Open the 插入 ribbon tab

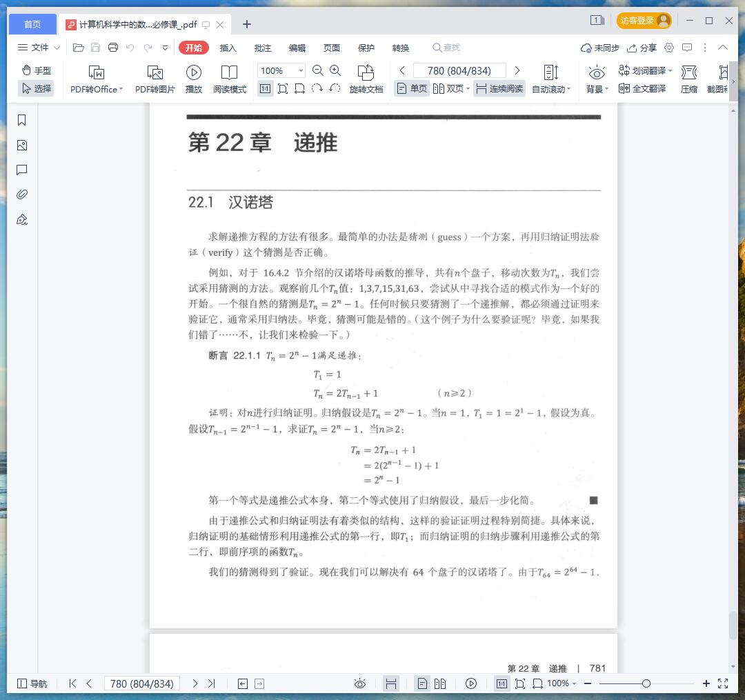[x=228, y=48]
